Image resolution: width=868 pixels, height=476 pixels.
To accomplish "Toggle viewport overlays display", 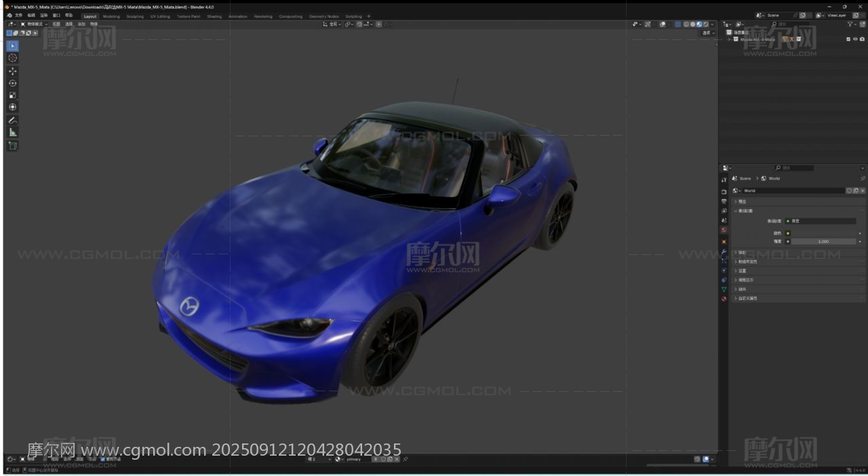I will click(x=663, y=24).
